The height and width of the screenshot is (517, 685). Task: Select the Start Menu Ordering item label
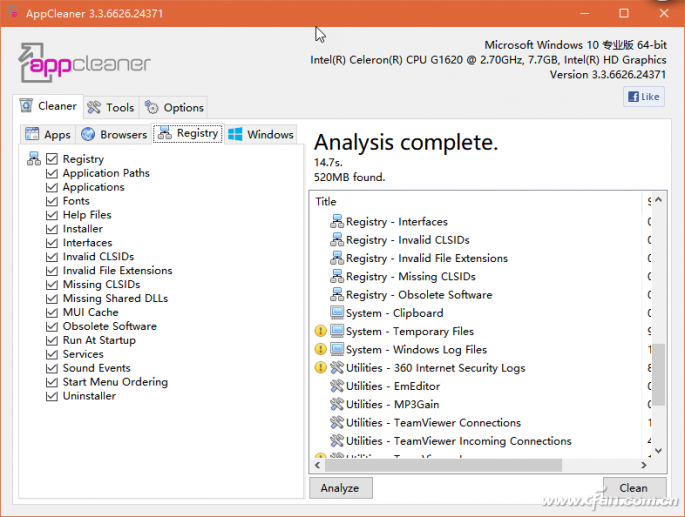click(115, 382)
